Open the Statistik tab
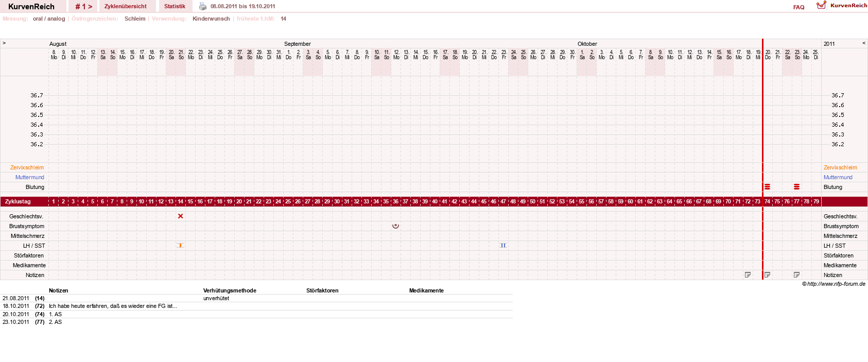 pyautogui.click(x=175, y=6)
